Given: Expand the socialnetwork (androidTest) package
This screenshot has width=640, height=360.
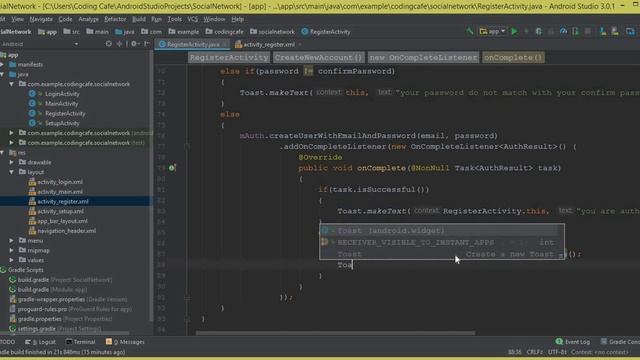Looking at the screenshot, I should (x=11, y=133).
